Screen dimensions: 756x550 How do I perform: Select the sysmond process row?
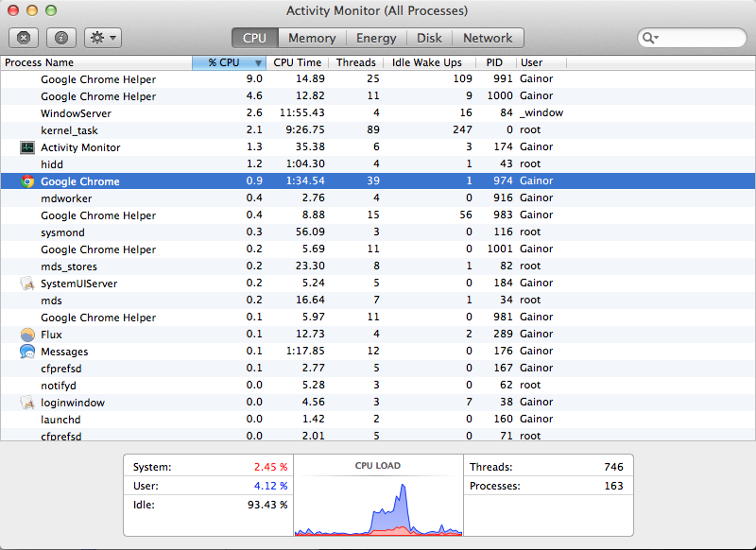tap(378, 232)
